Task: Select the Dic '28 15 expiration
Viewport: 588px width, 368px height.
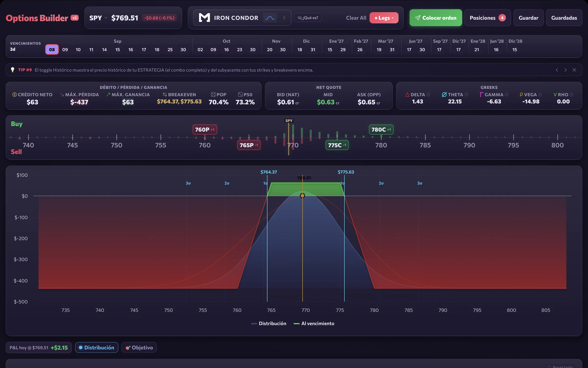Action: point(514,50)
